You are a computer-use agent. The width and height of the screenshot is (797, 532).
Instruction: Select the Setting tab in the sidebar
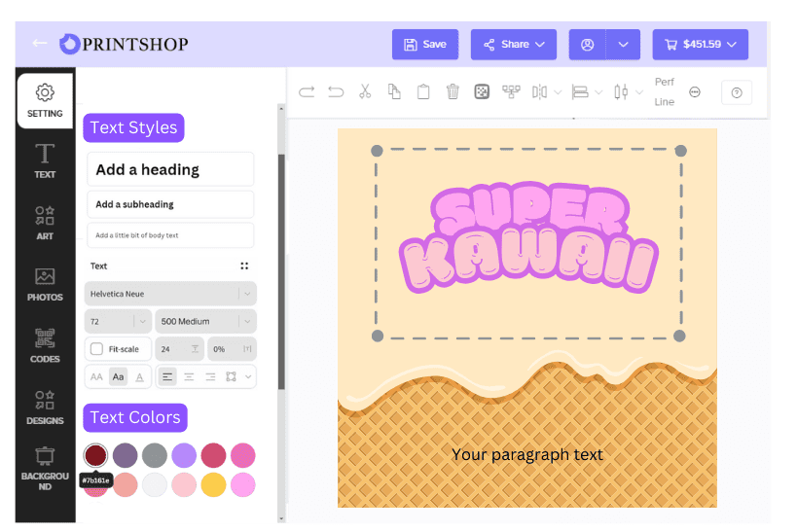(45, 100)
